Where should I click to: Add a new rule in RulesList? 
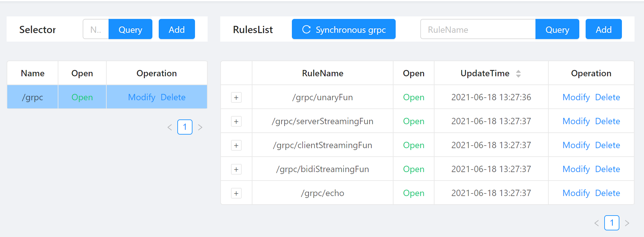603,29
